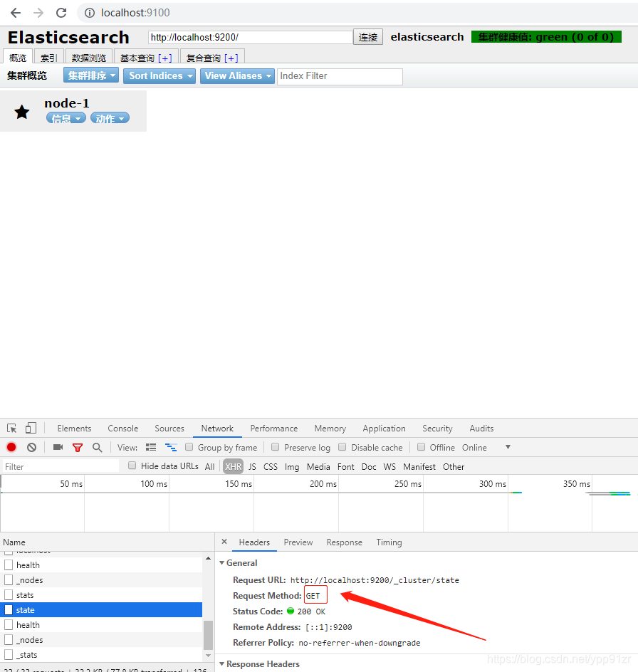The height and width of the screenshot is (672, 638).
Task: Click the 连接 connect button
Action: (368, 37)
